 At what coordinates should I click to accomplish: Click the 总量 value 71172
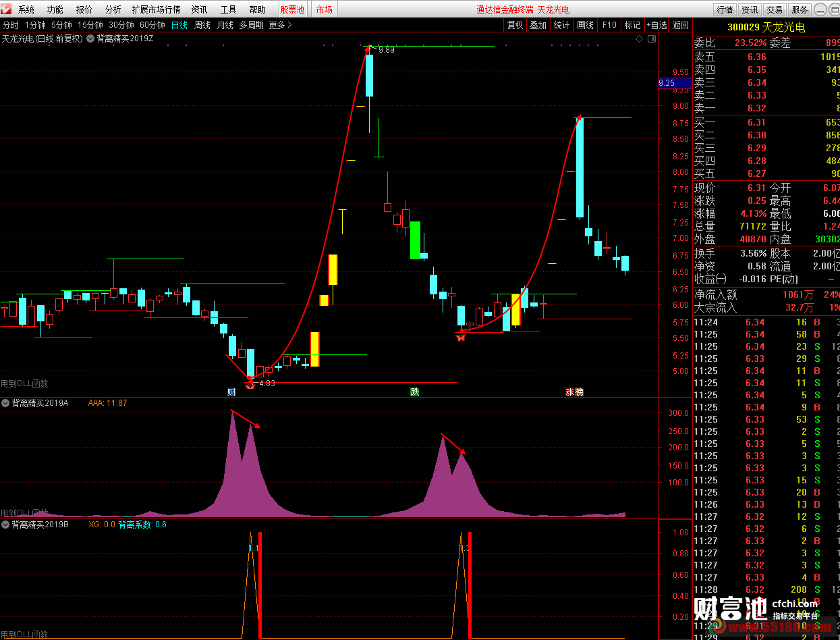pyautogui.click(x=753, y=226)
